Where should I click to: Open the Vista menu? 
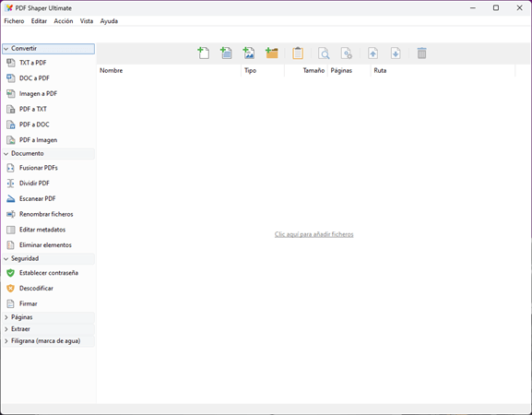pyautogui.click(x=87, y=21)
